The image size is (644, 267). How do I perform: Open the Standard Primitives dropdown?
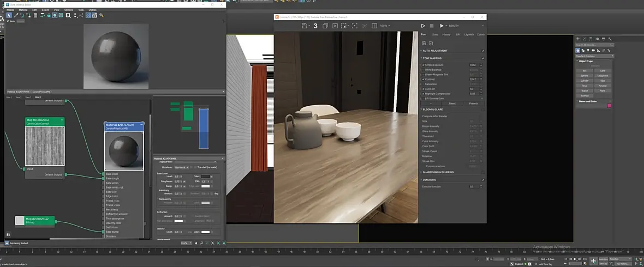point(595,56)
